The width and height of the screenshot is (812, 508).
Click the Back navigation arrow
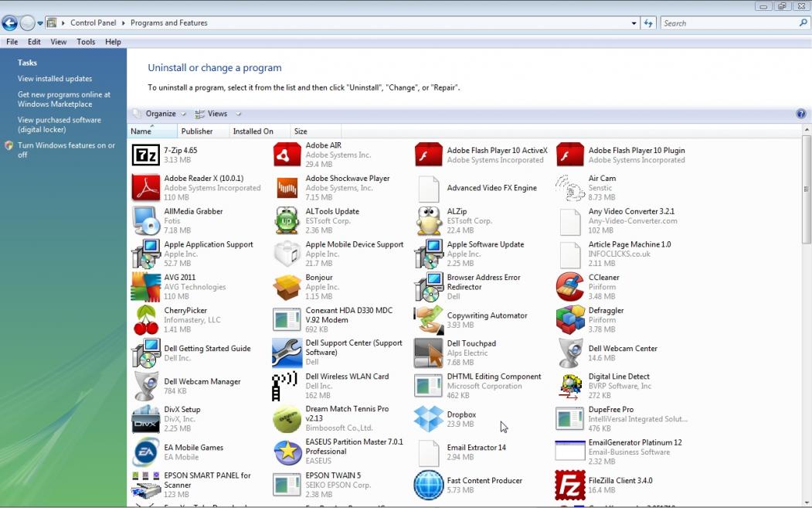tap(9, 22)
